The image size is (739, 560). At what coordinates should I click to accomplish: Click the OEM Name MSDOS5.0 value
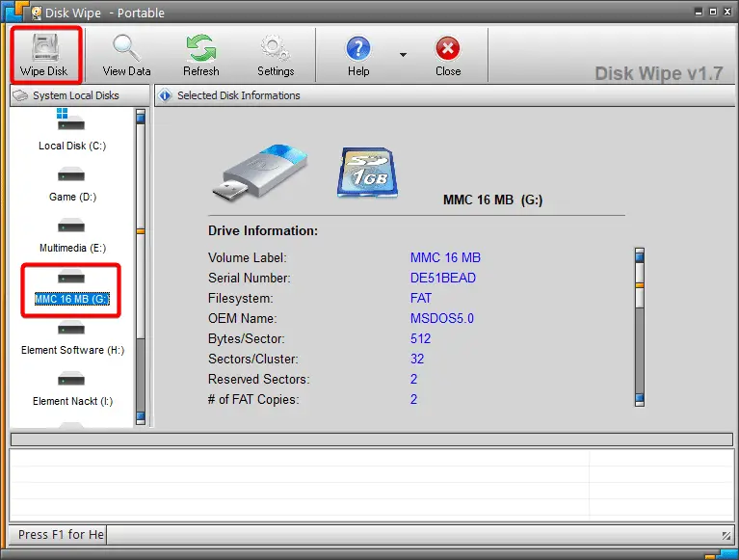(442, 319)
